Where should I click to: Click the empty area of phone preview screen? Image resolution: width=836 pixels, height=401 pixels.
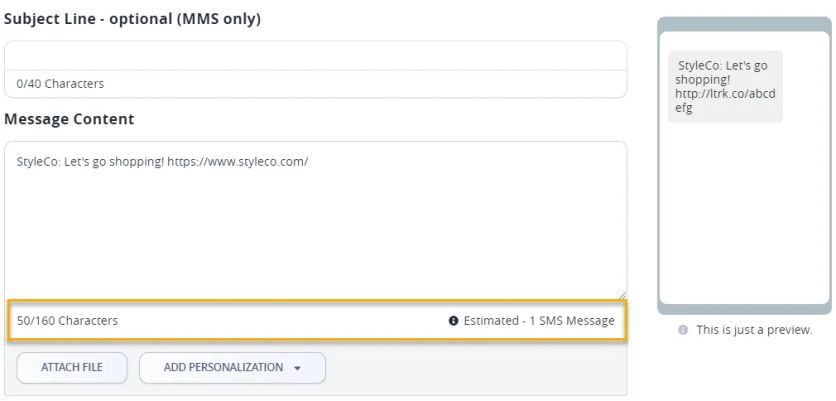[744, 220]
